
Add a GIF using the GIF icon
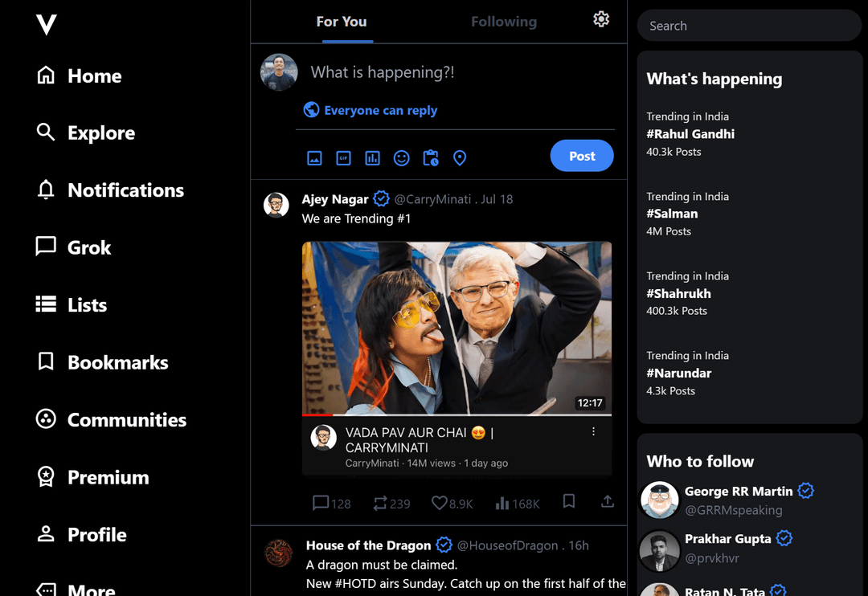(343, 158)
